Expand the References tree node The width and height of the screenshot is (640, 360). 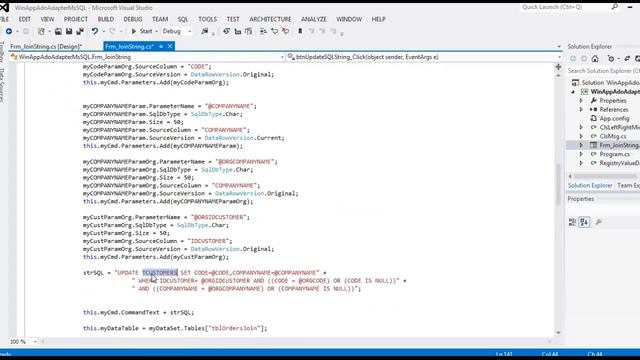click(x=581, y=109)
